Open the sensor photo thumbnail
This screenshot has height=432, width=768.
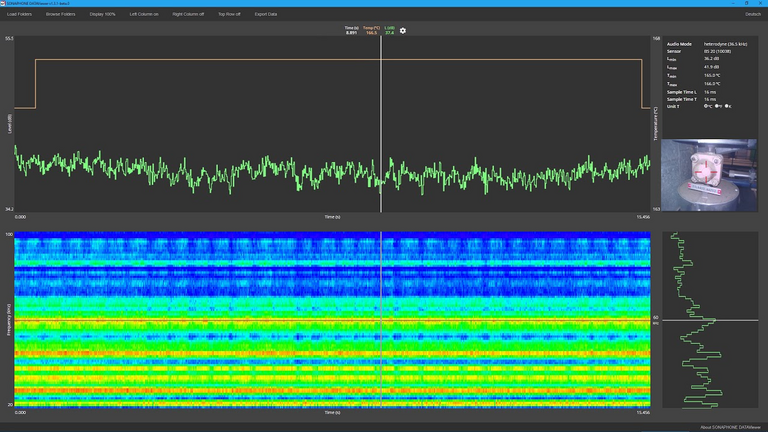click(709, 175)
